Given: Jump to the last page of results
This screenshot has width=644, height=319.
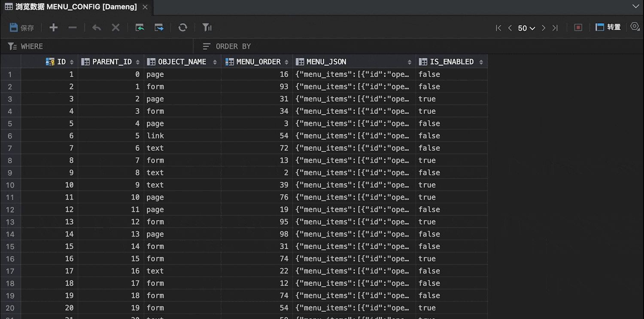Looking at the screenshot, I should coord(555,28).
